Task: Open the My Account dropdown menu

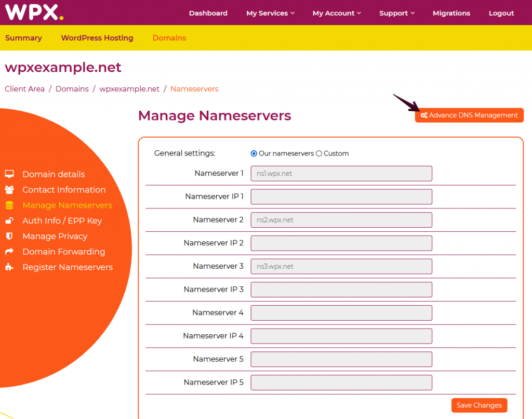Action: [337, 13]
